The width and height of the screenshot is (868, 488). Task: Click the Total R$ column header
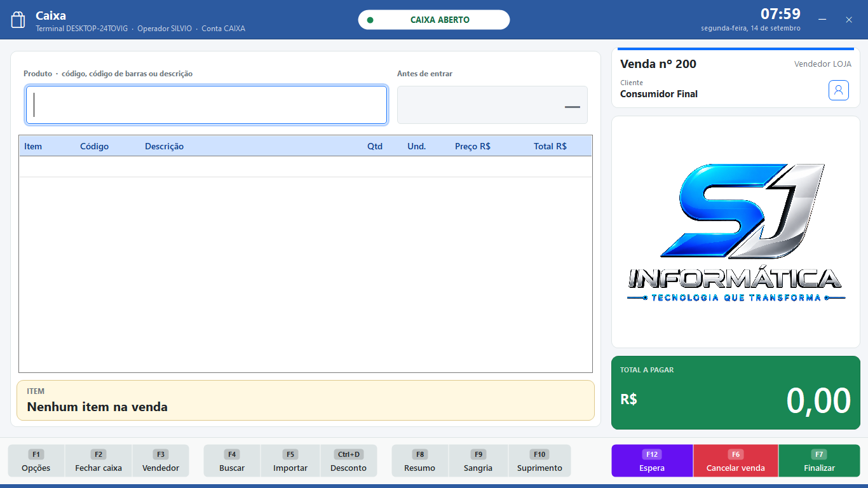(550, 146)
